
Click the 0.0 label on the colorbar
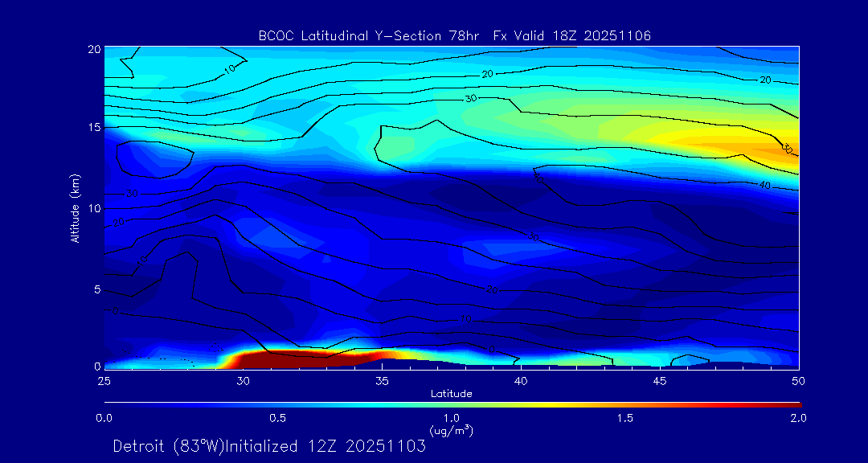click(x=104, y=418)
